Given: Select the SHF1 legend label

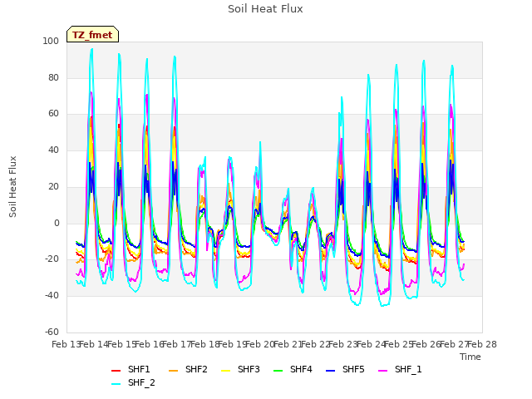Looking at the screenshot, I should pos(139,369).
